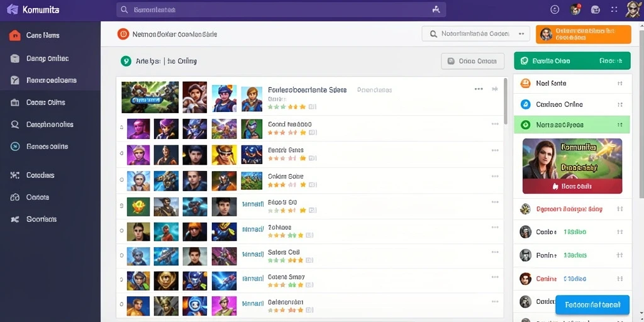Click the icon at right end of top search bar
The width and height of the screenshot is (644, 322).
(x=436, y=9)
